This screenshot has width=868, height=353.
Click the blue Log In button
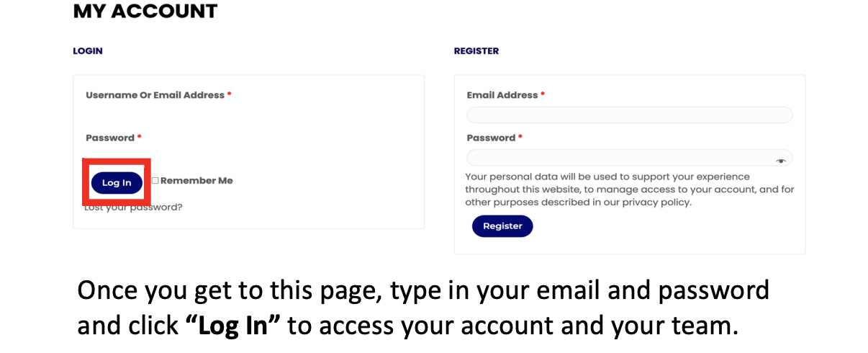[117, 183]
